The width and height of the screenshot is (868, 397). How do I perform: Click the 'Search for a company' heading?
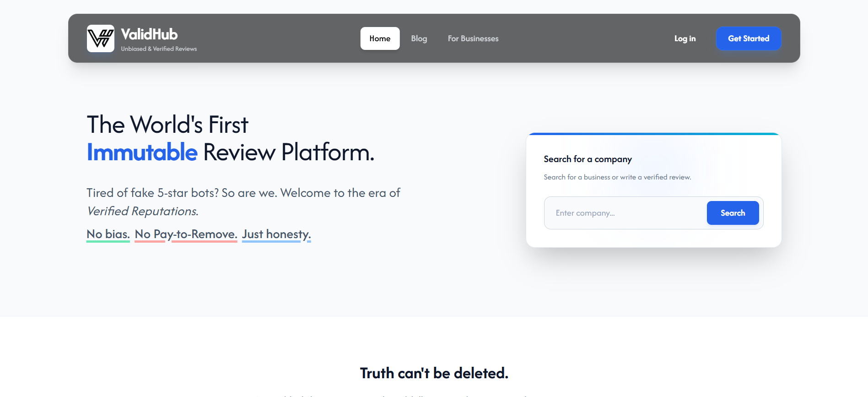point(588,159)
